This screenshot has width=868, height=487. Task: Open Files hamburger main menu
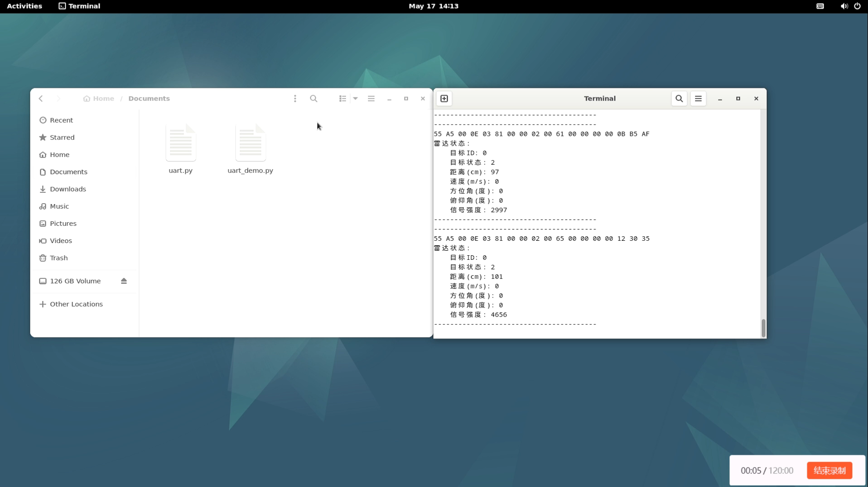click(x=371, y=98)
